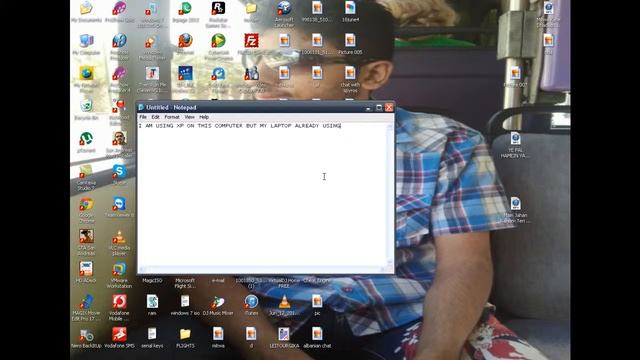Screen dimensions: 640x360
Task: Click Notepad's vertical scrollbar
Action: click(390, 194)
